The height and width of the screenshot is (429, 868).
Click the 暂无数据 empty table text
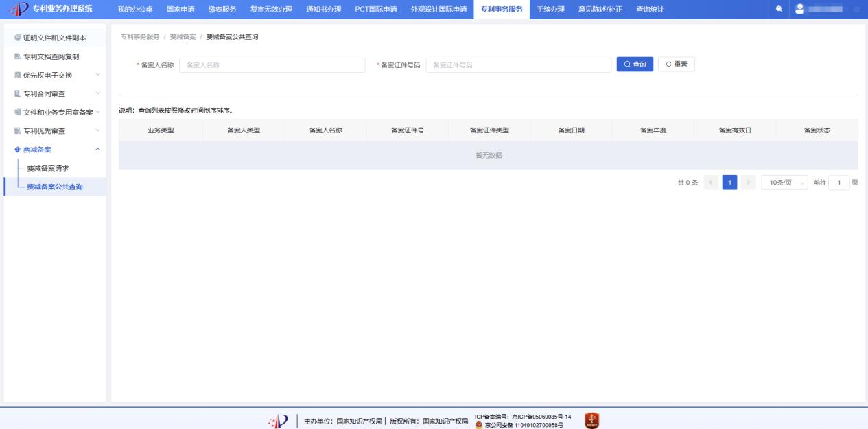point(489,155)
